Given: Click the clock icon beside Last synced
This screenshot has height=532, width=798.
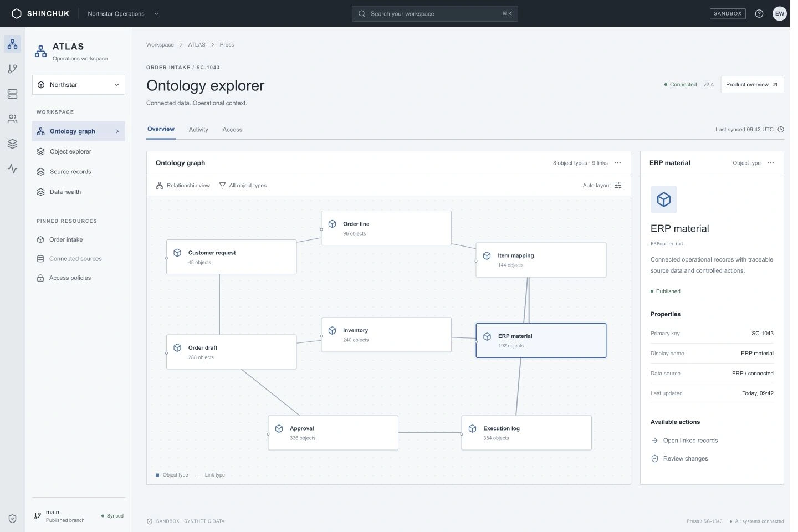Looking at the screenshot, I should tap(781, 129).
